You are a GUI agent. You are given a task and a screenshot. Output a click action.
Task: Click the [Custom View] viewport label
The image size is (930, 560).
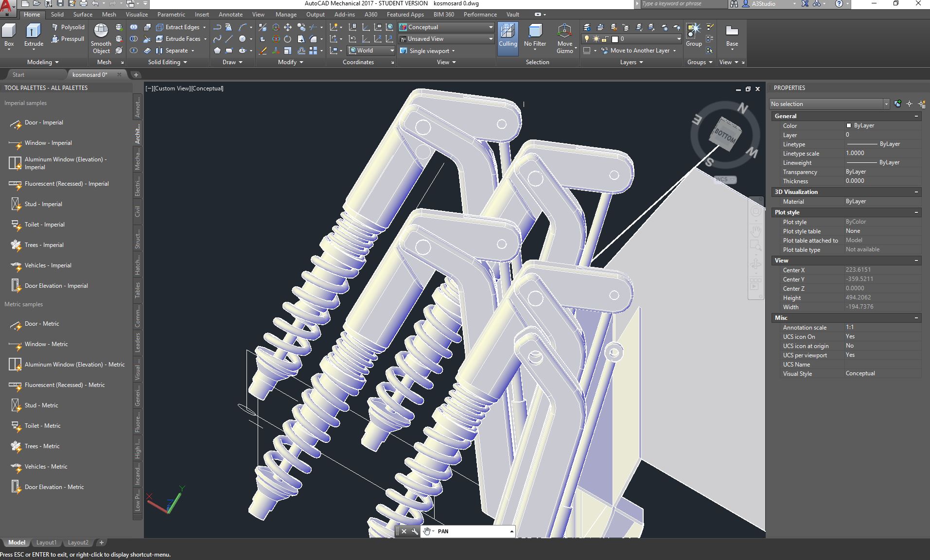point(173,88)
